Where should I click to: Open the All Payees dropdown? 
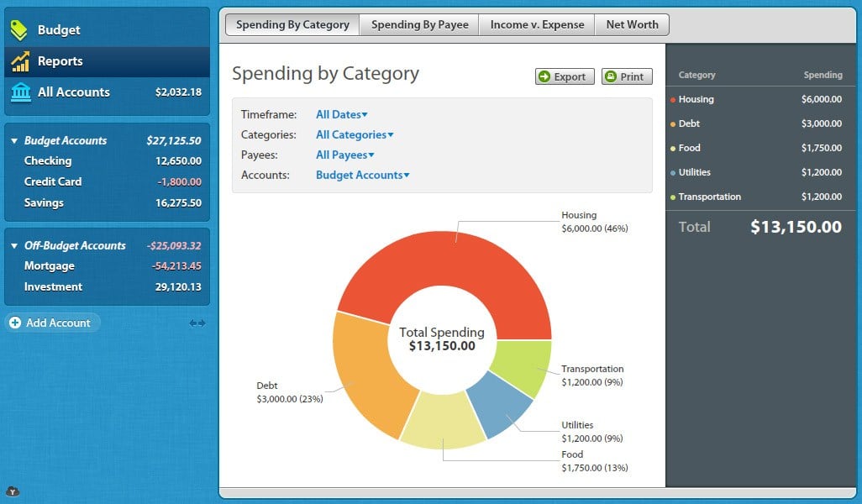[344, 155]
